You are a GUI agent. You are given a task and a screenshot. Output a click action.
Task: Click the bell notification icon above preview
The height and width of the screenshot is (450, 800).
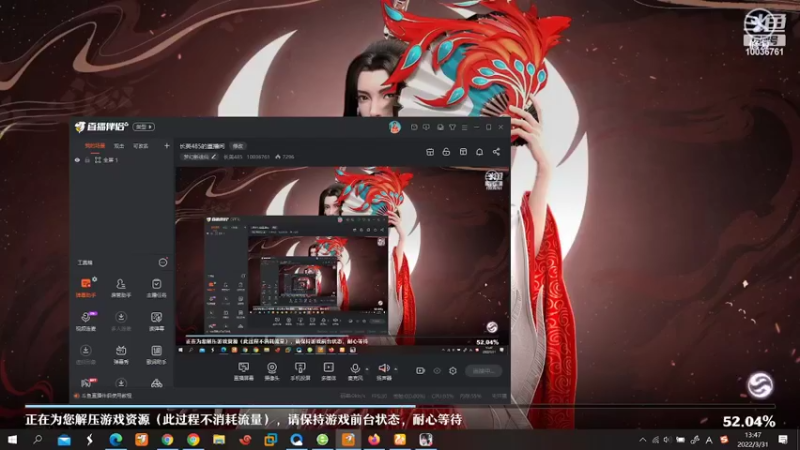point(480,152)
